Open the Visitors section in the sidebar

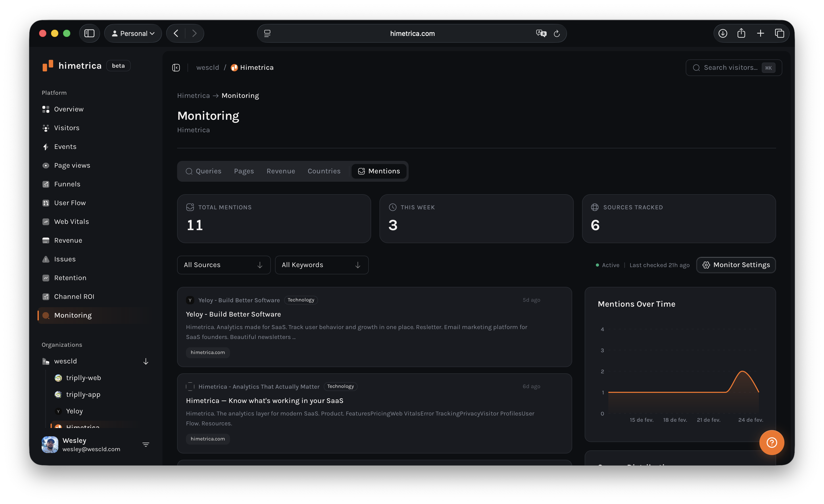pos(67,128)
